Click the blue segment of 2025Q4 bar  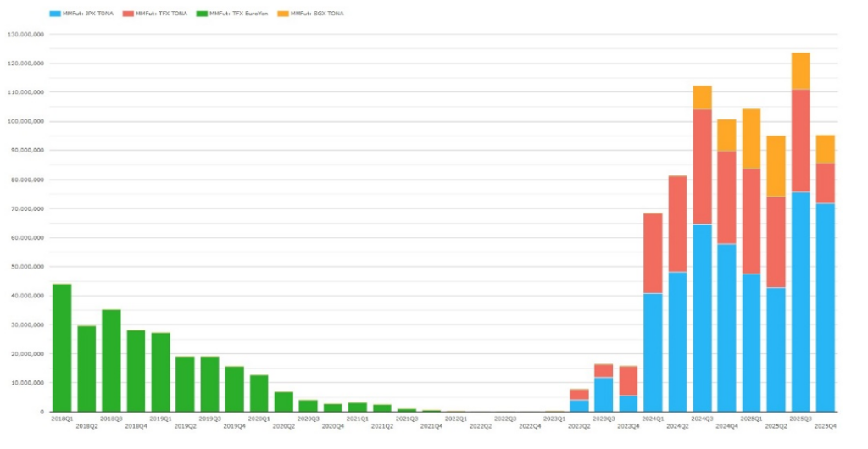[x=825, y=307]
